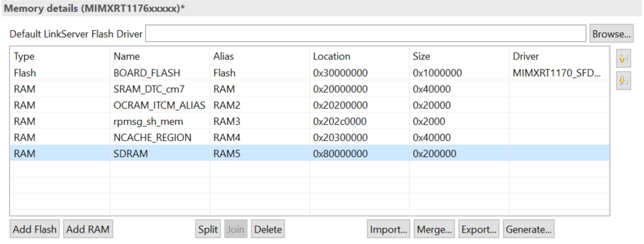This screenshot has height=244, width=644.
Task: Click location 0x20300000 cell
Action: pos(359,138)
